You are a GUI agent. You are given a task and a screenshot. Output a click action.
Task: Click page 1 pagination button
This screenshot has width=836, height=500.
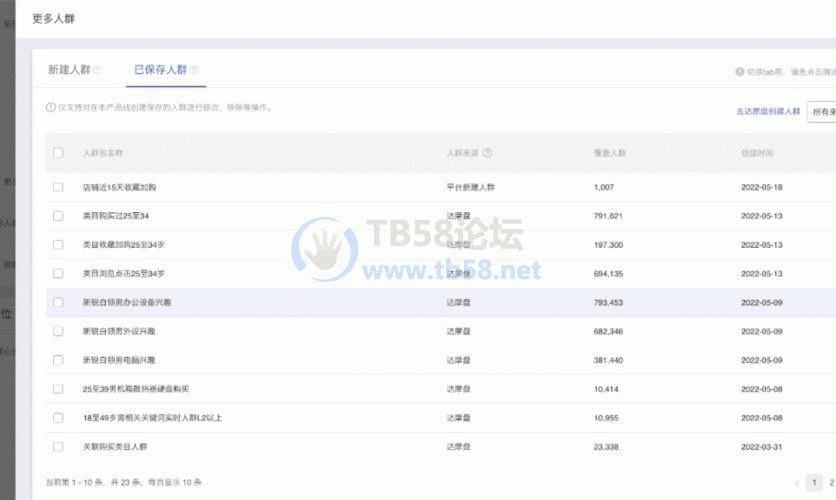(x=814, y=482)
